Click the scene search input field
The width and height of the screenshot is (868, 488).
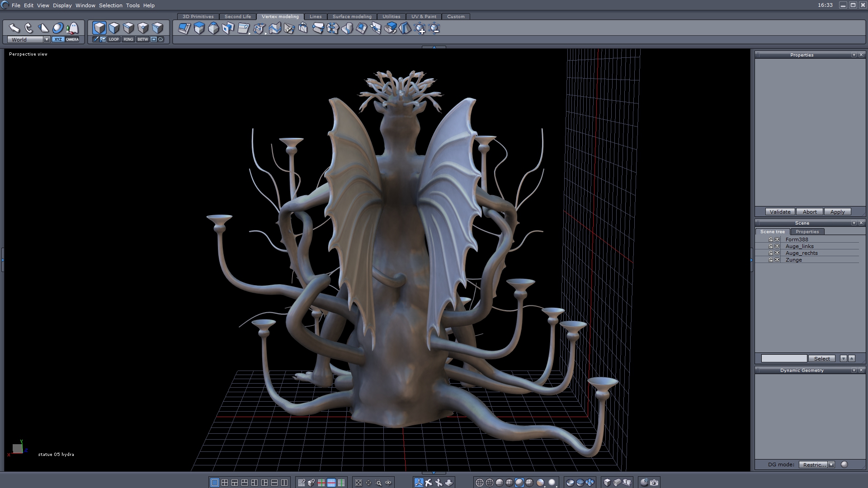click(x=784, y=358)
